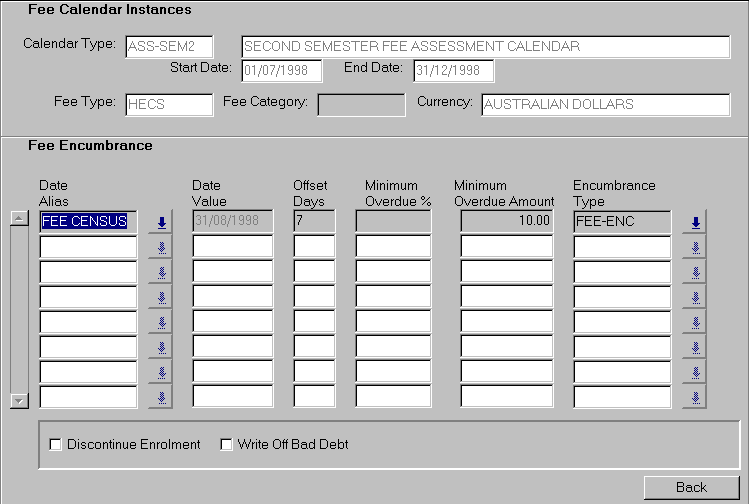Click the Minimum Overdue Amount field showing 10.00
The image size is (749, 504).
pos(506,221)
